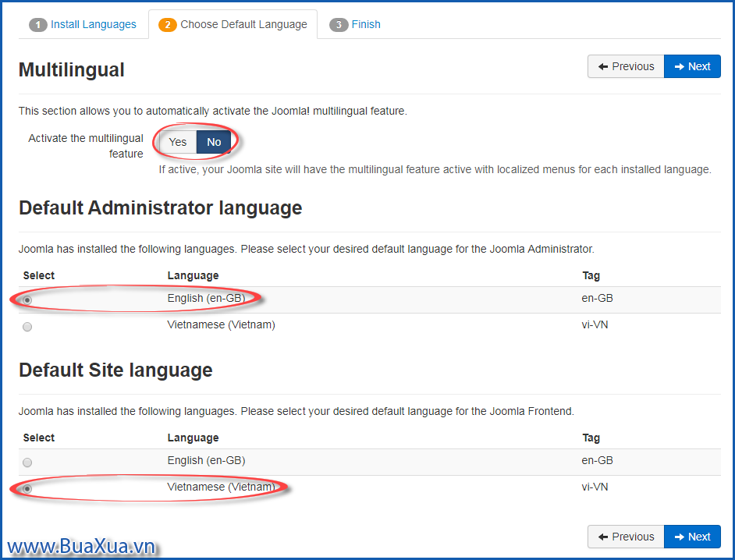The image size is (735, 560).
Task: Click the 'Activate the multilingual feature' label
Action: coord(86,146)
